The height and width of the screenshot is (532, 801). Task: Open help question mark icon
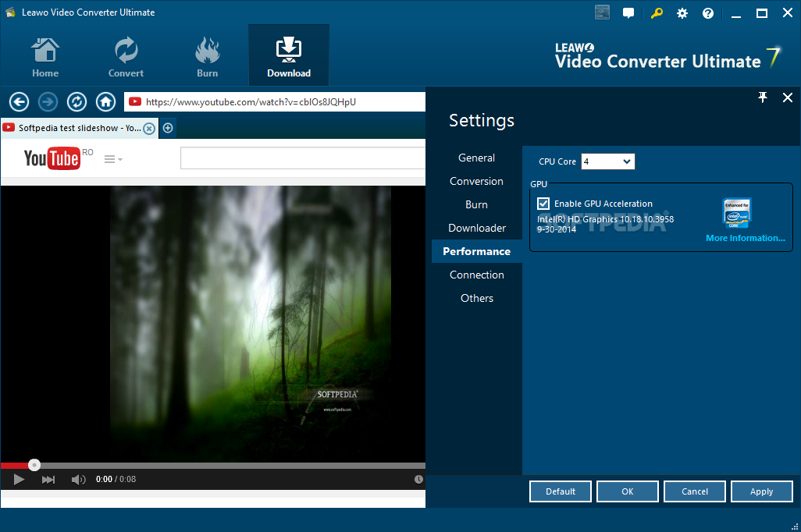pyautogui.click(x=708, y=13)
